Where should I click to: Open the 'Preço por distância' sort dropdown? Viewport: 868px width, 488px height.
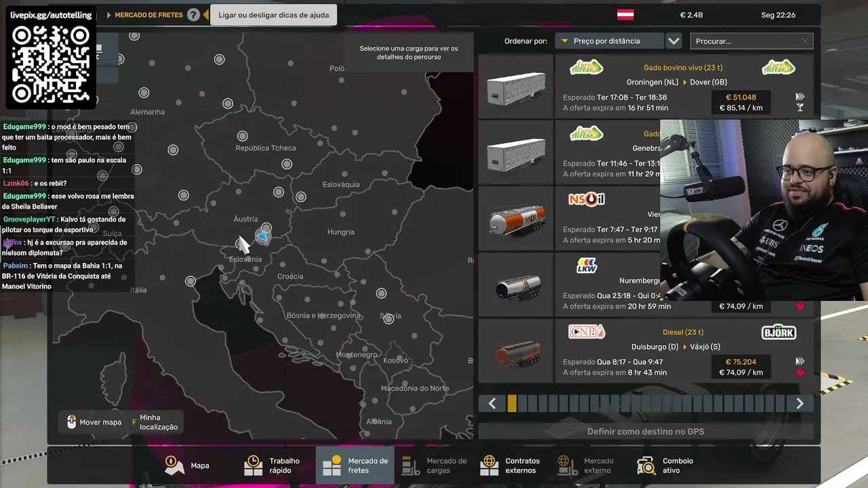tap(608, 41)
